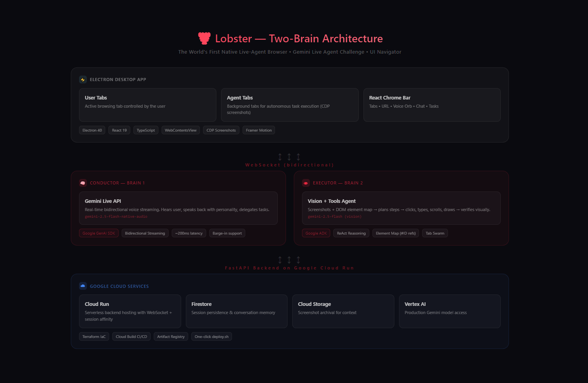
Task: Click 'Session persistence & conversation memory' text
Action: point(233,313)
